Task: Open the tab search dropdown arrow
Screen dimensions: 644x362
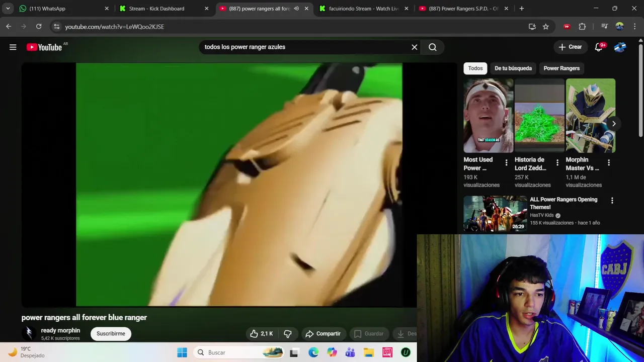Action: 8,9
